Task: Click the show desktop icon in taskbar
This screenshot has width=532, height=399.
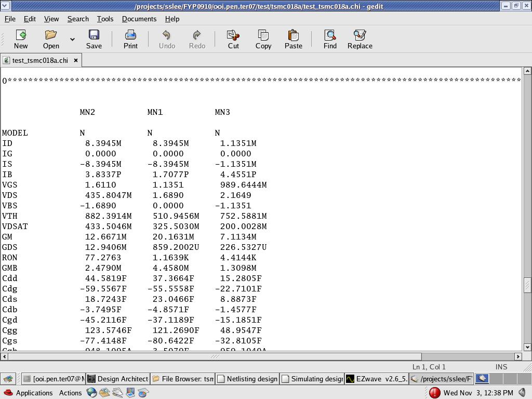Action: (x=8, y=379)
